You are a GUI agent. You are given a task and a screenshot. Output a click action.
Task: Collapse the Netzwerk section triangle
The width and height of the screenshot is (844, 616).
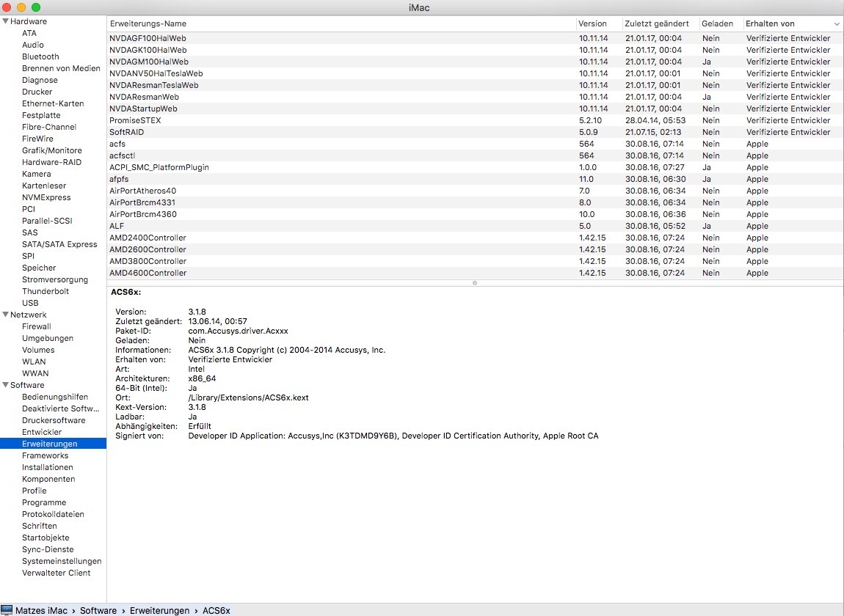coord(5,315)
